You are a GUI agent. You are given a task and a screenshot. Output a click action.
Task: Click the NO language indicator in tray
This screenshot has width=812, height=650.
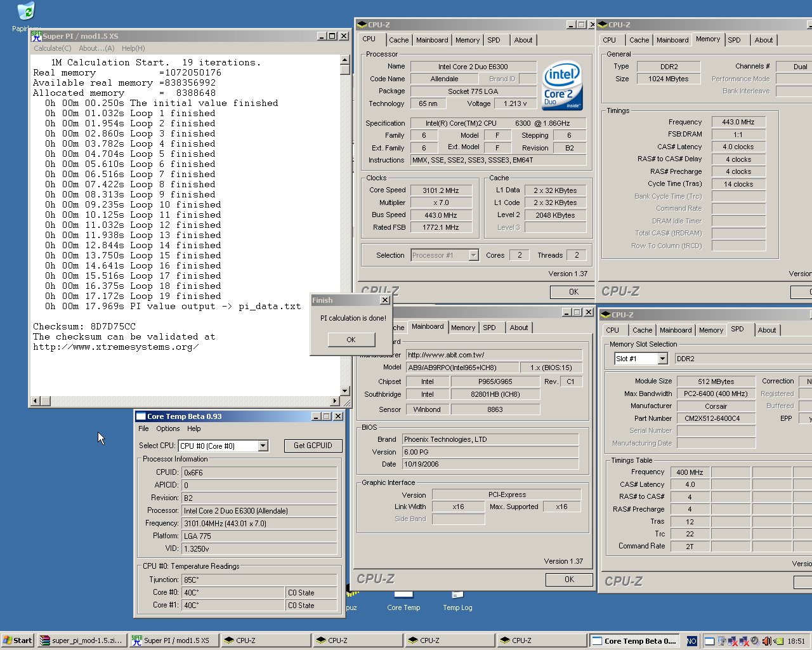point(691,641)
